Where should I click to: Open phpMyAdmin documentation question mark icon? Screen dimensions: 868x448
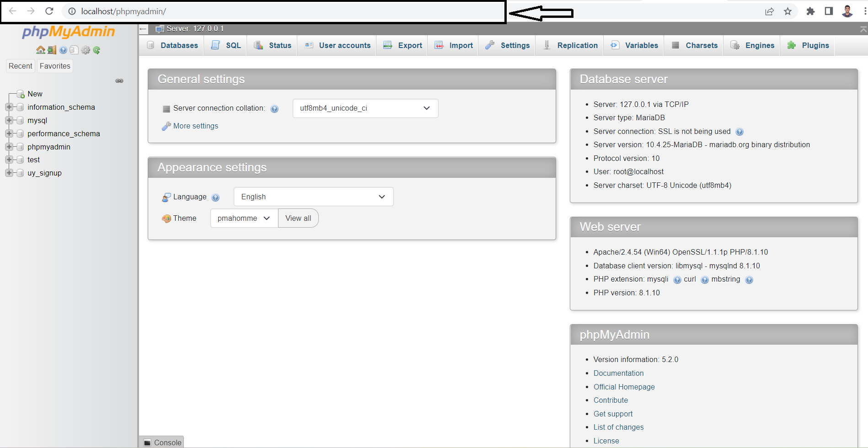click(63, 50)
